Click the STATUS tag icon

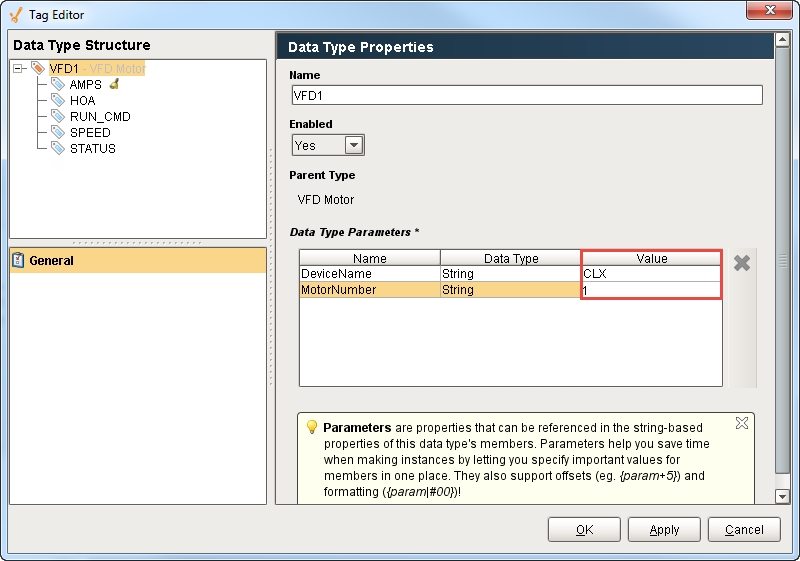coord(58,149)
